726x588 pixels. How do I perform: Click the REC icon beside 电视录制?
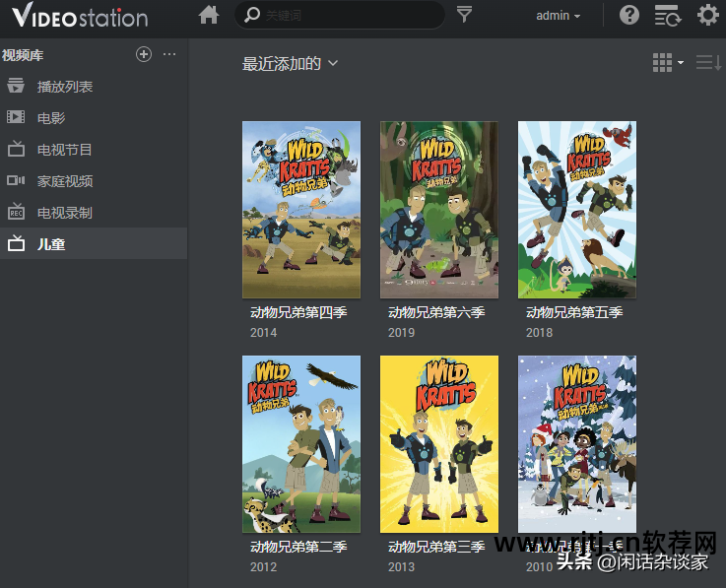tap(16, 211)
